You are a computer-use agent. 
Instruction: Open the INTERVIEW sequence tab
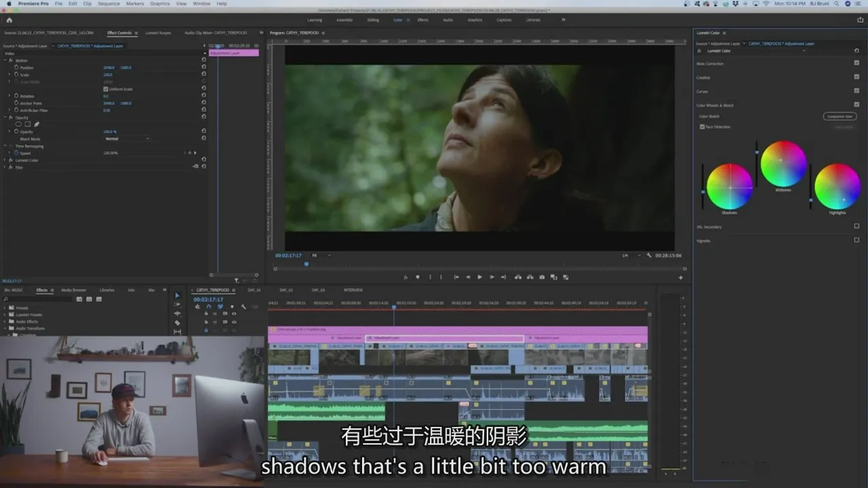point(353,290)
